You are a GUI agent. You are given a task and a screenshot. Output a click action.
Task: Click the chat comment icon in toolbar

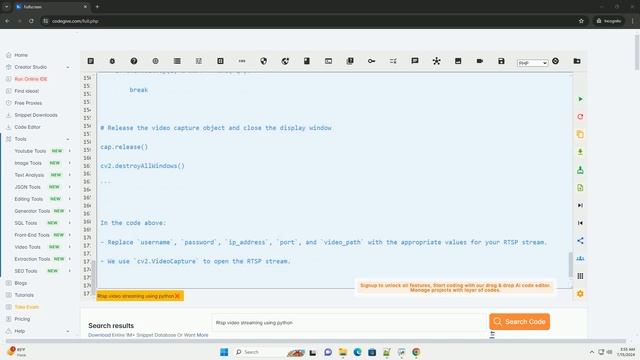pos(415,61)
